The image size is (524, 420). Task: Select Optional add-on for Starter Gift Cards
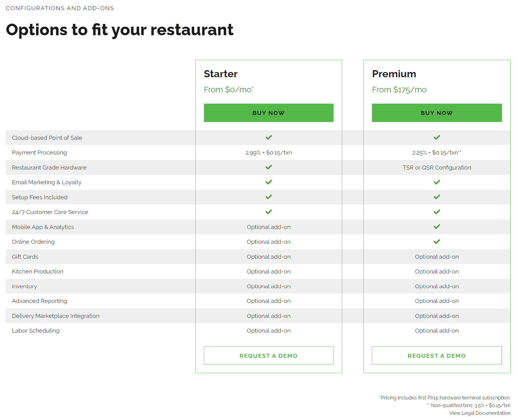click(x=269, y=257)
